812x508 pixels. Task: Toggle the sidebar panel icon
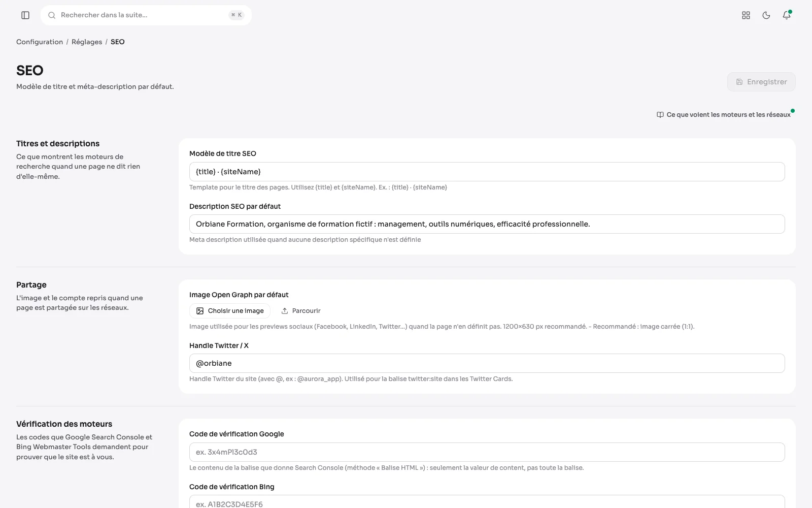[x=25, y=15]
